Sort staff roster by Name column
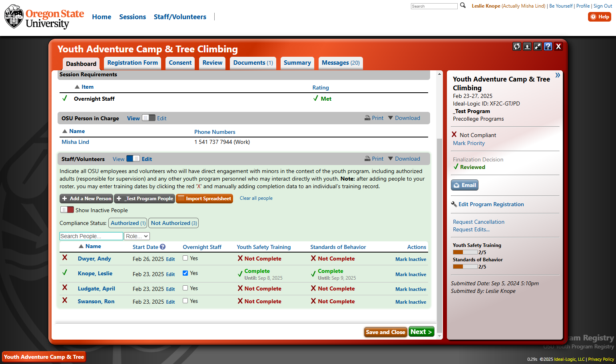Image resolution: width=616 pixels, height=364 pixels. point(90,246)
